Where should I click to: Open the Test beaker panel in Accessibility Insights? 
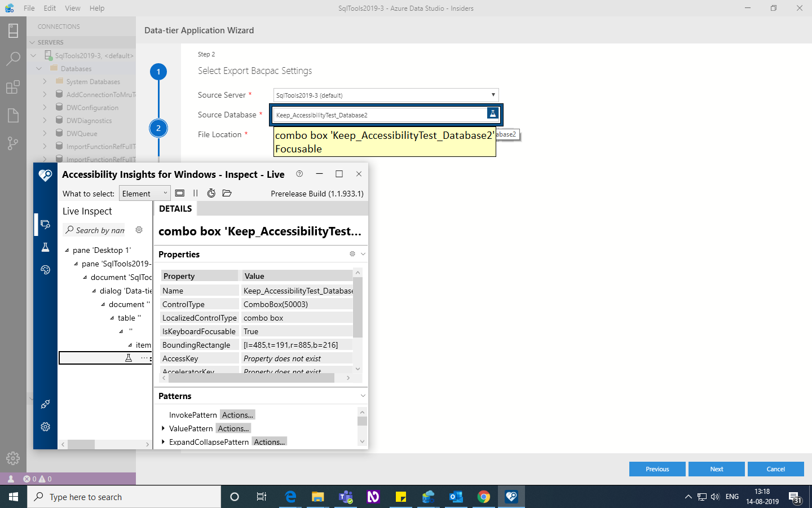45,247
